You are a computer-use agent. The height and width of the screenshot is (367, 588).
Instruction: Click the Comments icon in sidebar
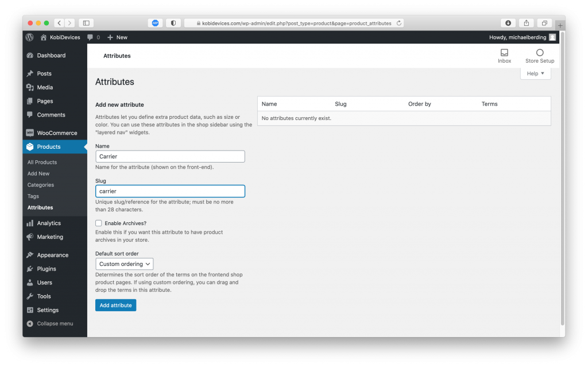[x=30, y=115]
